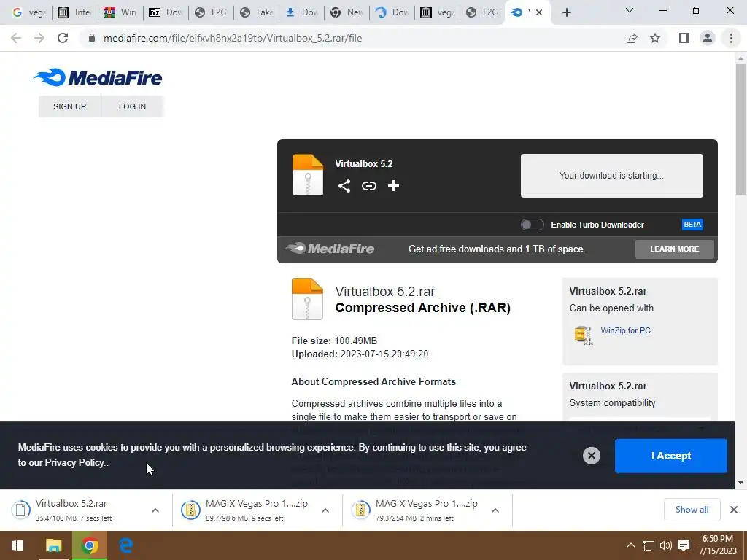Open the WinZip for PC link
This screenshot has width=747, height=560.
(x=625, y=330)
